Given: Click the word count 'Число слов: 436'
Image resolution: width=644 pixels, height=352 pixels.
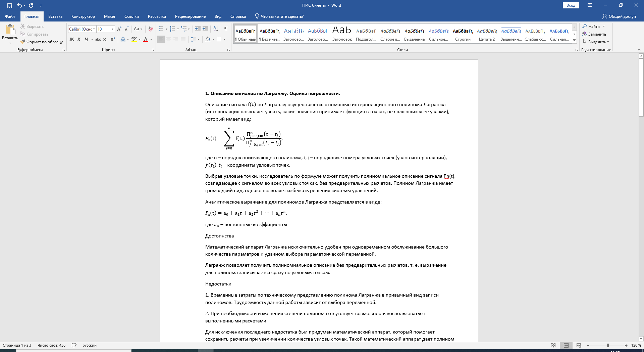Looking at the screenshot, I should point(51,345).
